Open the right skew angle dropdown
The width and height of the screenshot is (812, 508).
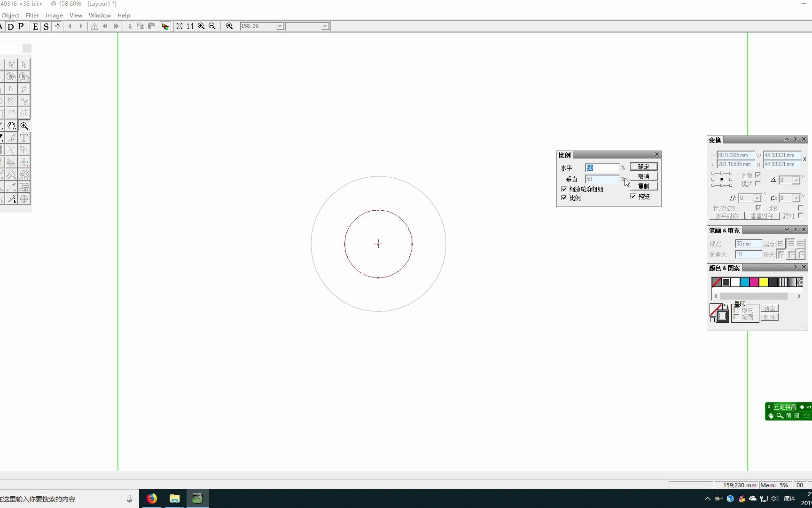[x=796, y=198]
